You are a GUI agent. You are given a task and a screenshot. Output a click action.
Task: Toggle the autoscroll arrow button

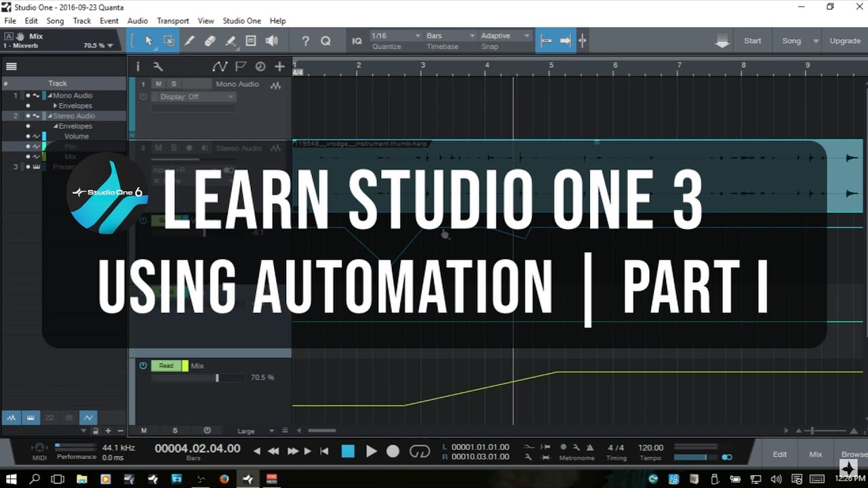click(x=565, y=41)
